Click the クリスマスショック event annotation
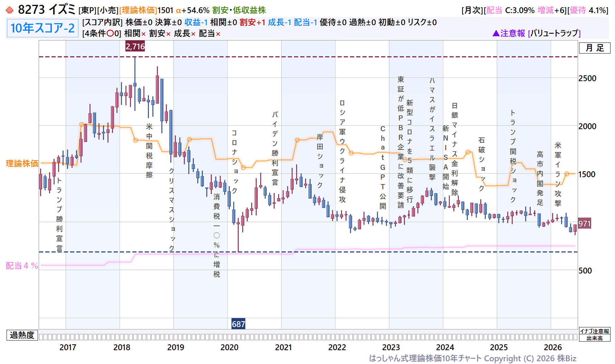The image size is (615, 364). coord(172,210)
